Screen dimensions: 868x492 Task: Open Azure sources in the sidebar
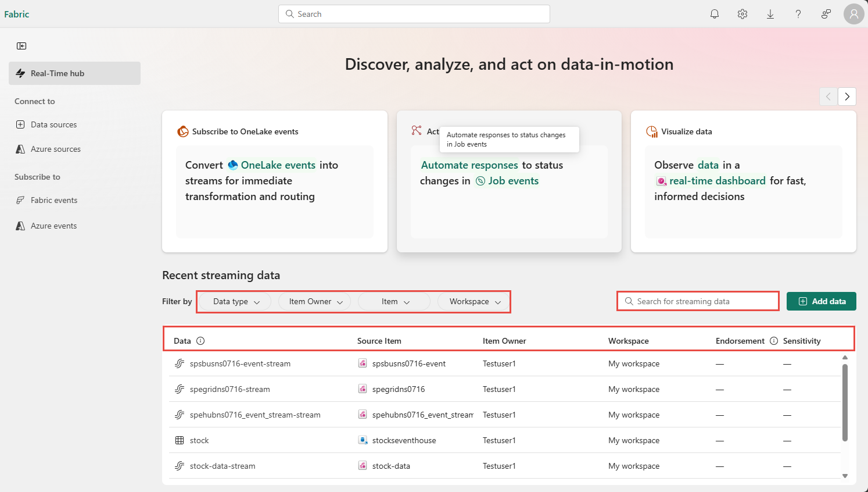pos(56,149)
